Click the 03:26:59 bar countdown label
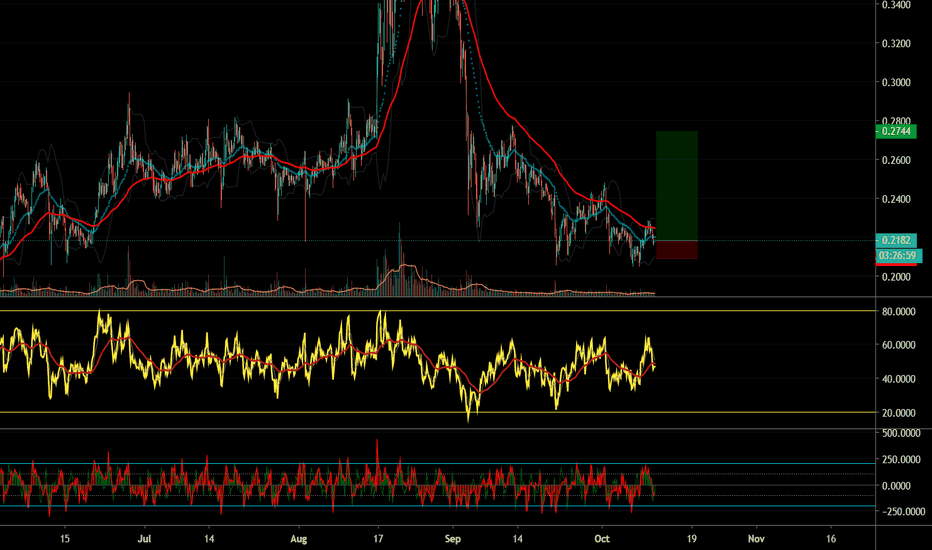Viewport: 932px width, 550px height. point(898,256)
